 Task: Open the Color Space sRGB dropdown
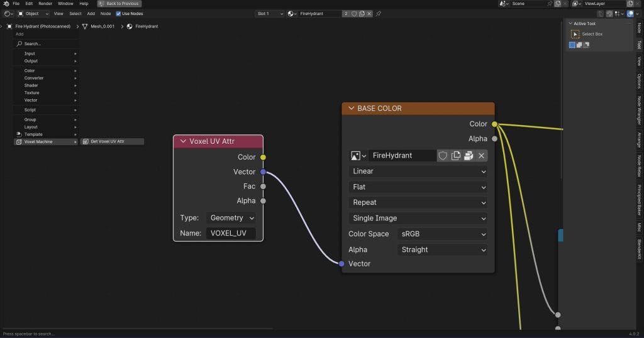pyautogui.click(x=443, y=234)
